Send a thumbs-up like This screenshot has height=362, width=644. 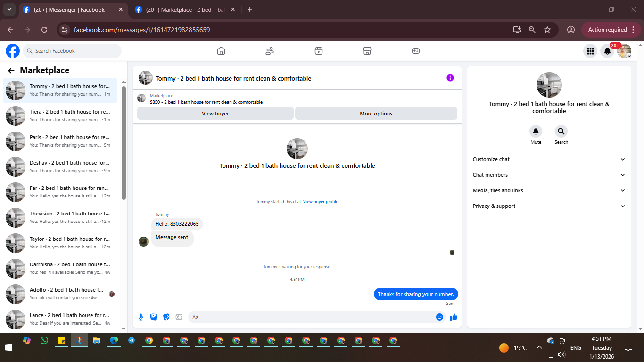[454, 317]
